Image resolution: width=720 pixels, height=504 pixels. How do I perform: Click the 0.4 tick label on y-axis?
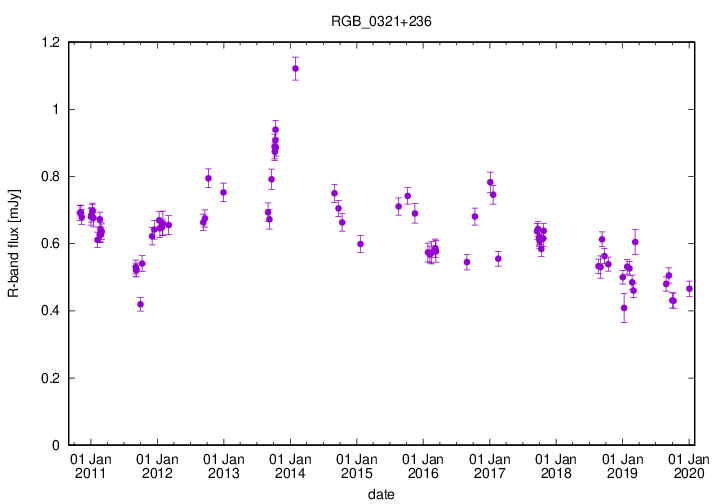pos(49,311)
